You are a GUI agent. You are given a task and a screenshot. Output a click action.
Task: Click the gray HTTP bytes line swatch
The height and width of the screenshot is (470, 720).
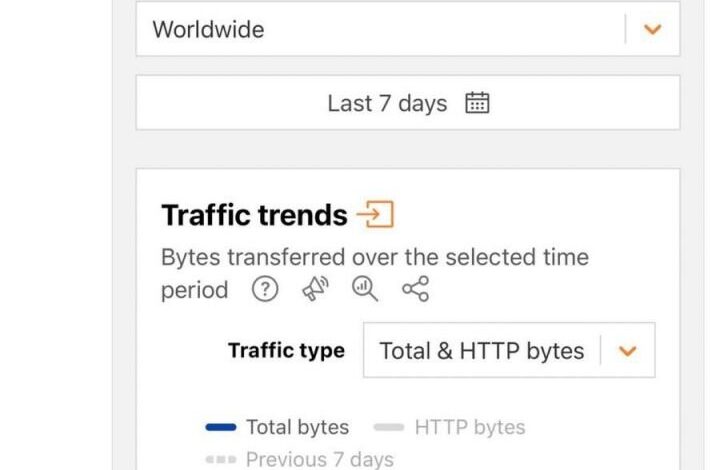pos(388,427)
